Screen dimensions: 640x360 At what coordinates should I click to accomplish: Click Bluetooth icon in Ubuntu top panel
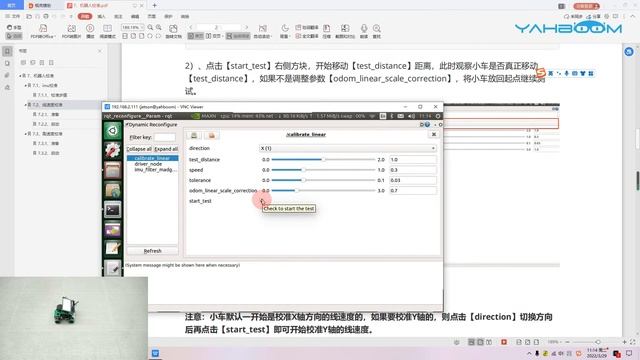pos(392,116)
